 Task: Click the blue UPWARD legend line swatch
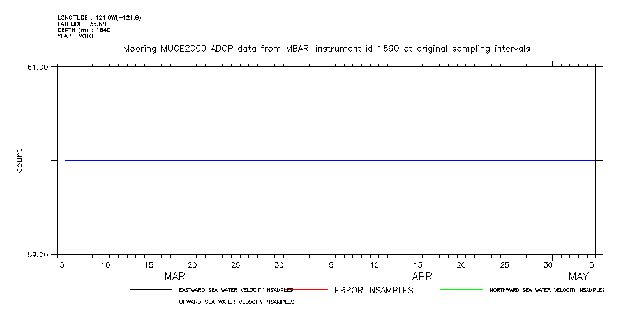click(150, 302)
